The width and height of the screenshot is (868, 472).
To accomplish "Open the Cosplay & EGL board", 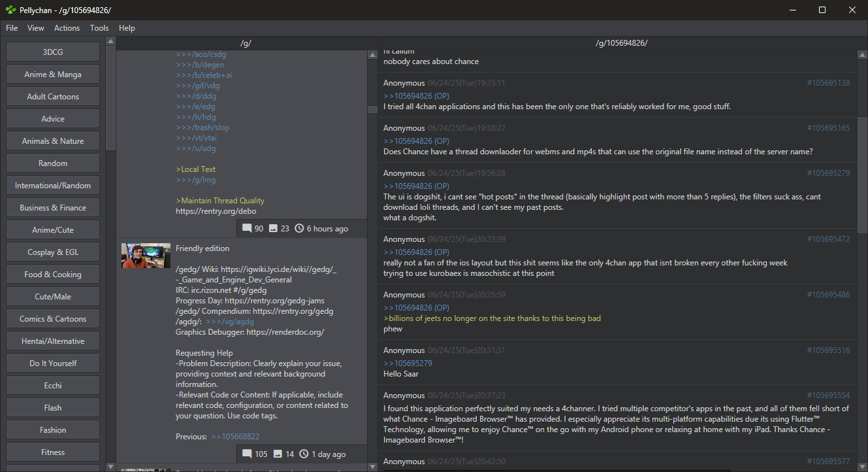I will pos(53,252).
